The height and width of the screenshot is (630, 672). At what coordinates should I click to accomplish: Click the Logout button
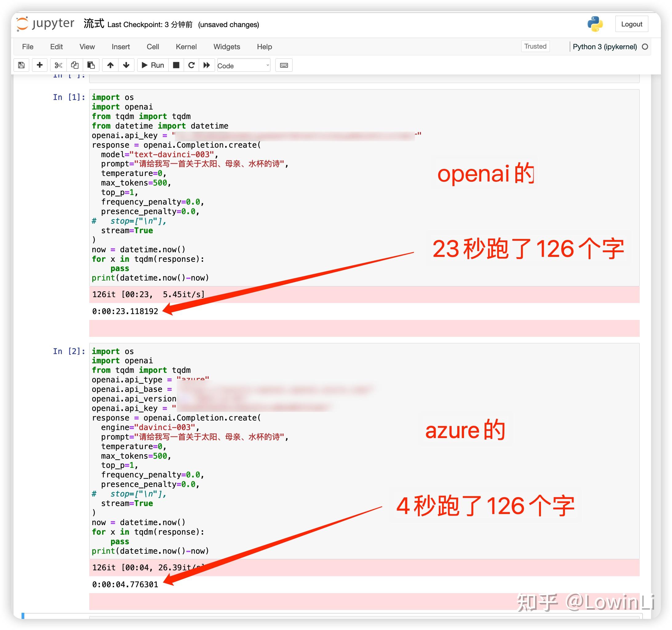(631, 24)
